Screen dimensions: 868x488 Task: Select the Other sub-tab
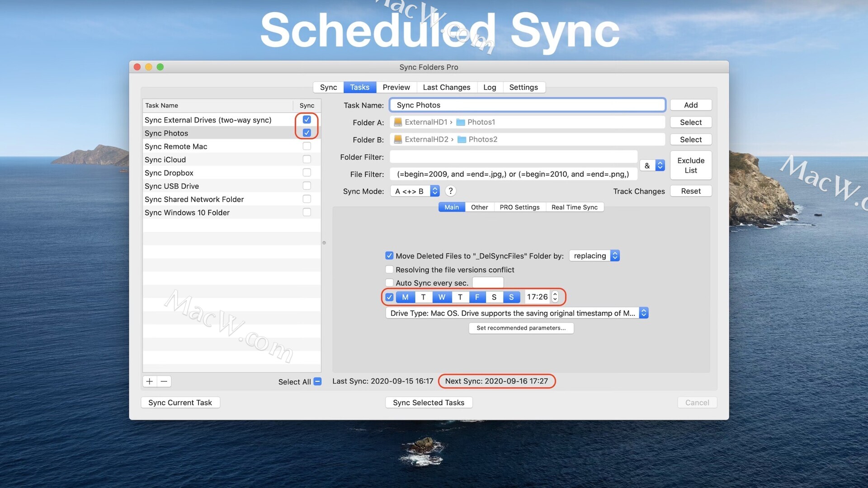pyautogui.click(x=479, y=207)
